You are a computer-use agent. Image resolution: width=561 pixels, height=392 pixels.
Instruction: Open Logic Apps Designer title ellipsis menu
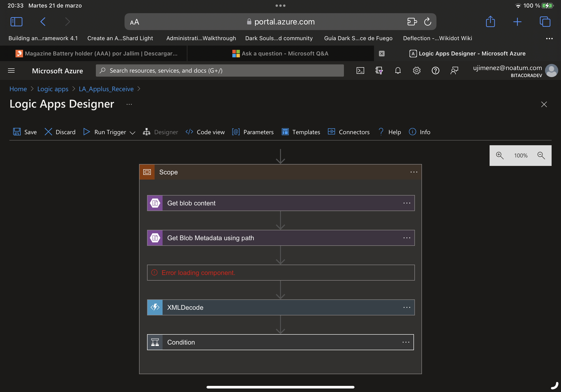coord(129,104)
